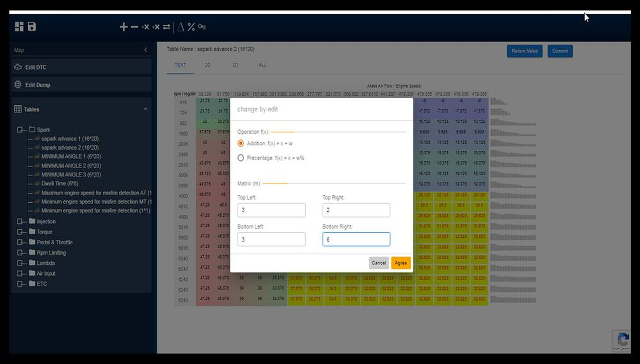Click the Bottom Left input field
The width and height of the screenshot is (640, 364).
pos(271,239)
